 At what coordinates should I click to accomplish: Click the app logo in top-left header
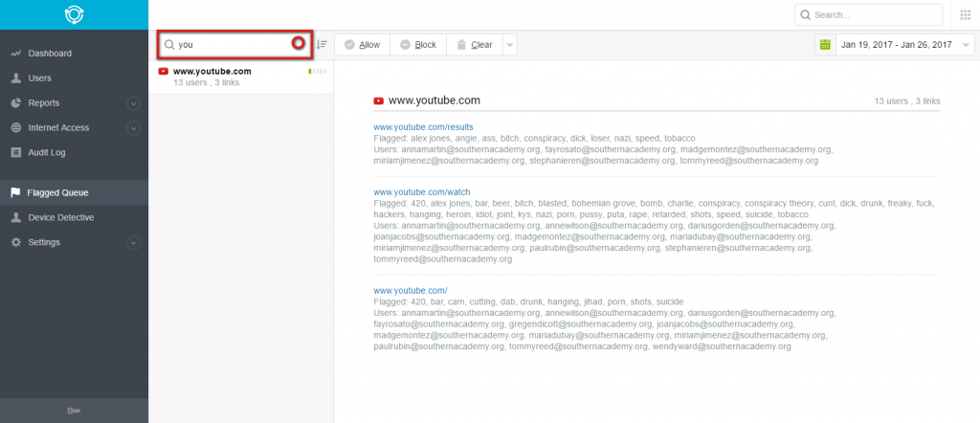pyautogui.click(x=74, y=14)
